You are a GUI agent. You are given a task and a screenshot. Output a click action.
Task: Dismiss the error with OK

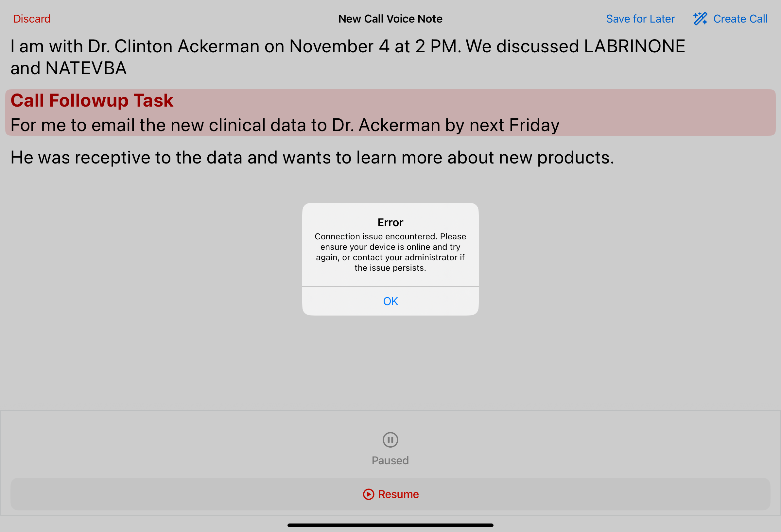point(390,301)
